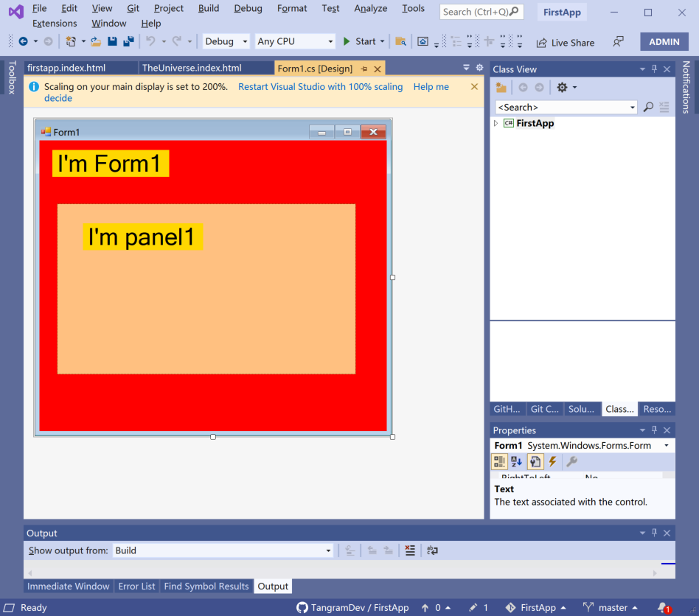Open the master branch selector in status bar
Viewport: 699px width, 616px height.
click(611, 608)
